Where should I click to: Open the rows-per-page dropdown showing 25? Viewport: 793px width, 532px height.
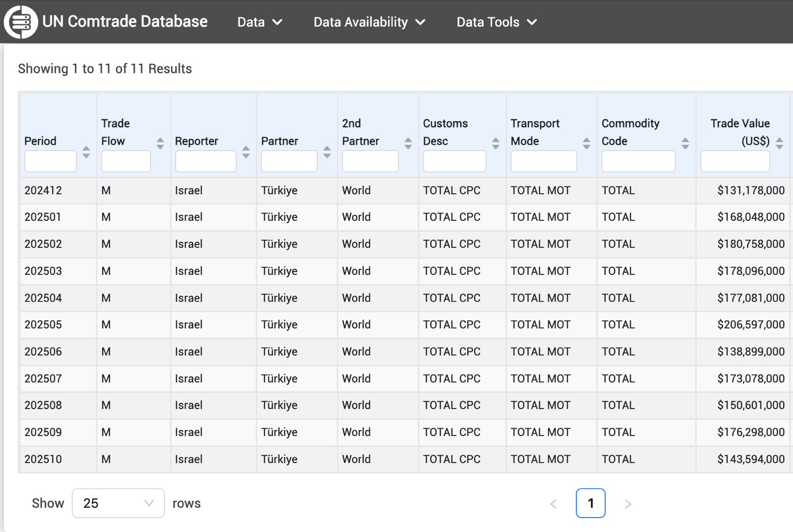(x=118, y=503)
